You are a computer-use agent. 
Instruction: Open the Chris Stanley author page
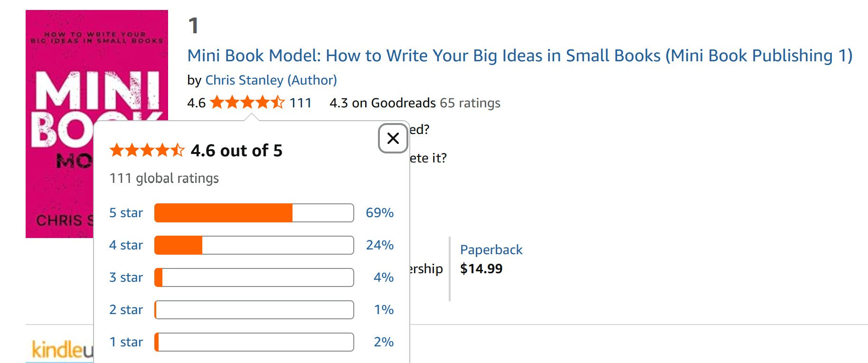[271, 80]
